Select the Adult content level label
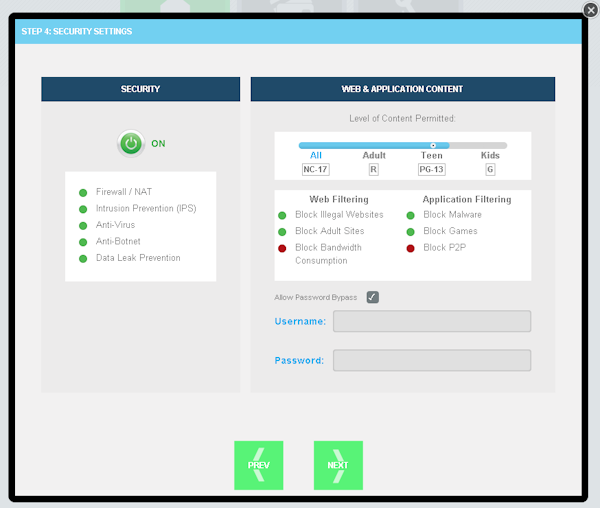This screenshot has height=508, width=600. [374, 155]
